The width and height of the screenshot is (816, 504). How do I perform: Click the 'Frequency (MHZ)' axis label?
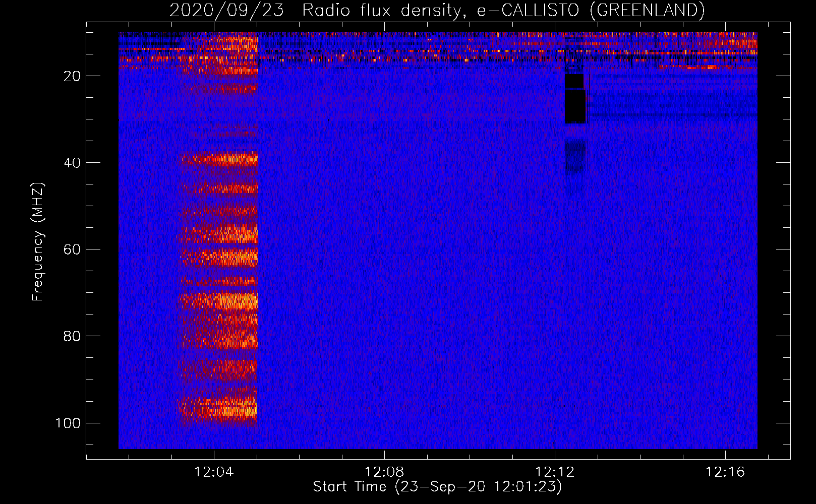[x=38, y=242]
